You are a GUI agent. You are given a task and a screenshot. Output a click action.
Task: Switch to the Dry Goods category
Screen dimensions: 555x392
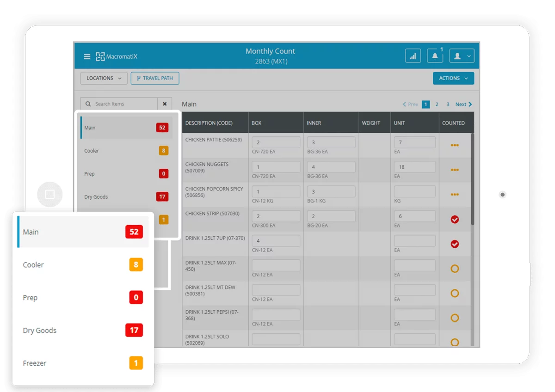(x=40, y=331)
